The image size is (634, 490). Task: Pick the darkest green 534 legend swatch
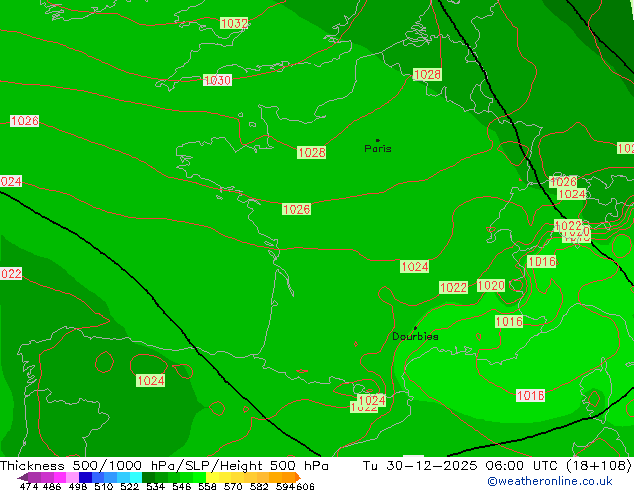click(x=148, y=477)
